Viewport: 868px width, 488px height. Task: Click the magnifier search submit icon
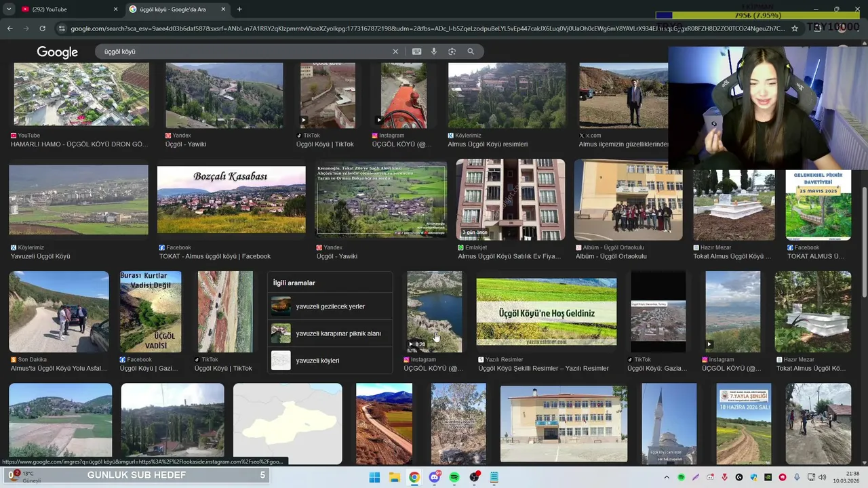click(x=471, y=52)
